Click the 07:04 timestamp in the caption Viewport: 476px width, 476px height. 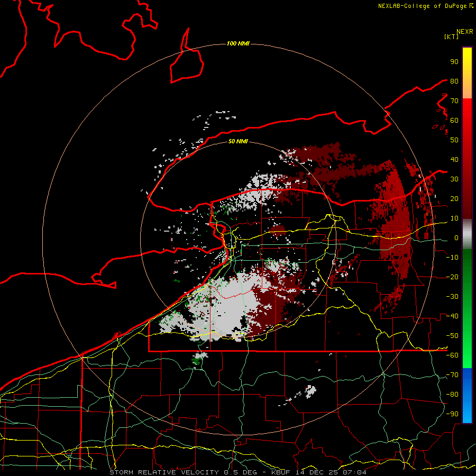(355, 472)
